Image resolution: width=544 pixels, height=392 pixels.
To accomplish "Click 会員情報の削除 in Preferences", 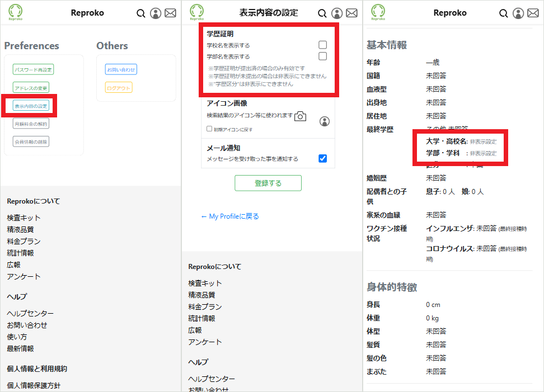I will [30, 141].
